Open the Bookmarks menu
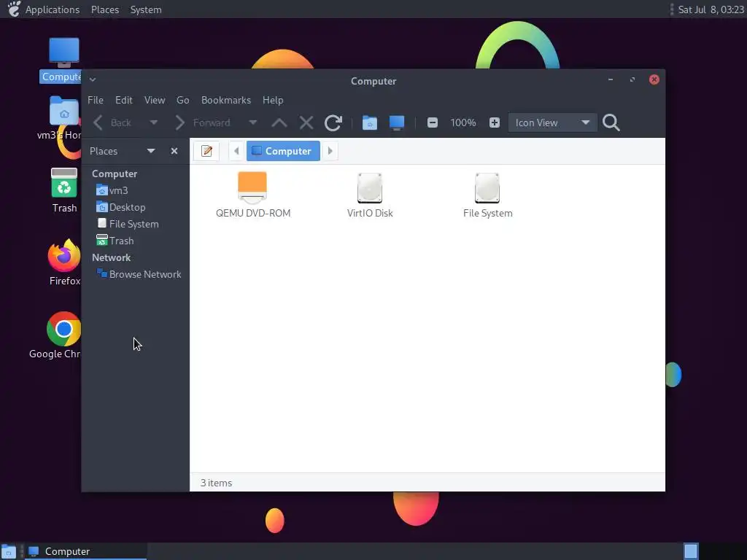The image size is (747, 560). [x=226, y=100]
